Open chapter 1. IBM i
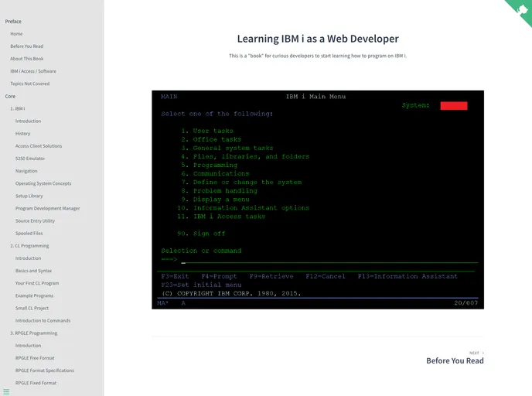 pyautogui.click(x=18, y=108)
